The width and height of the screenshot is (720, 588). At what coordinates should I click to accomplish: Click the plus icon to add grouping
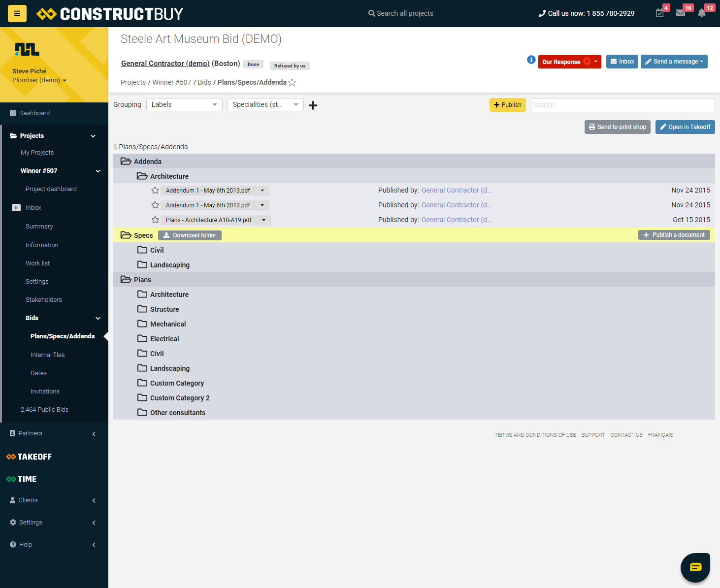click(x=313, y=105)
